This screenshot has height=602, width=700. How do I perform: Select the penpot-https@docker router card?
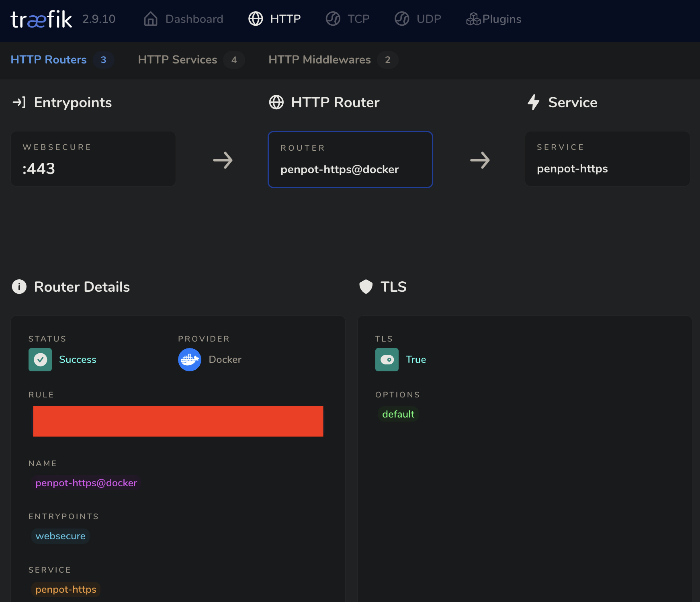point(350,160)
